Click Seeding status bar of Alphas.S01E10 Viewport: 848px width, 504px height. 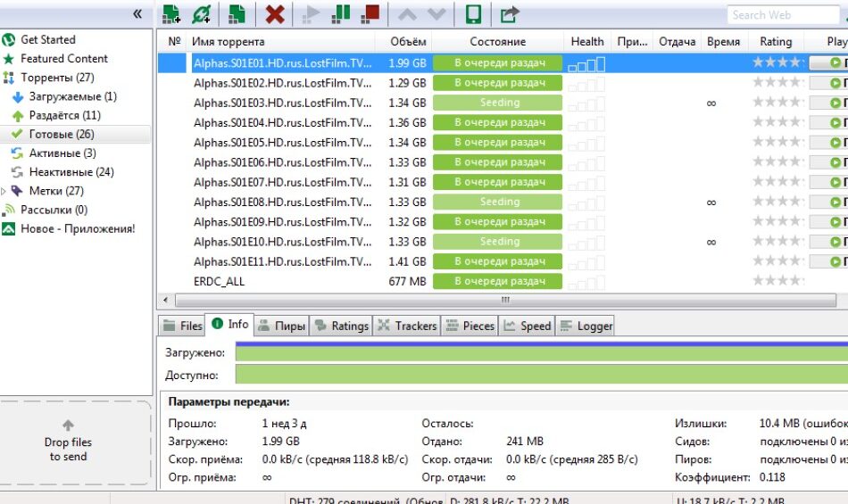click(x=497, y=242)
